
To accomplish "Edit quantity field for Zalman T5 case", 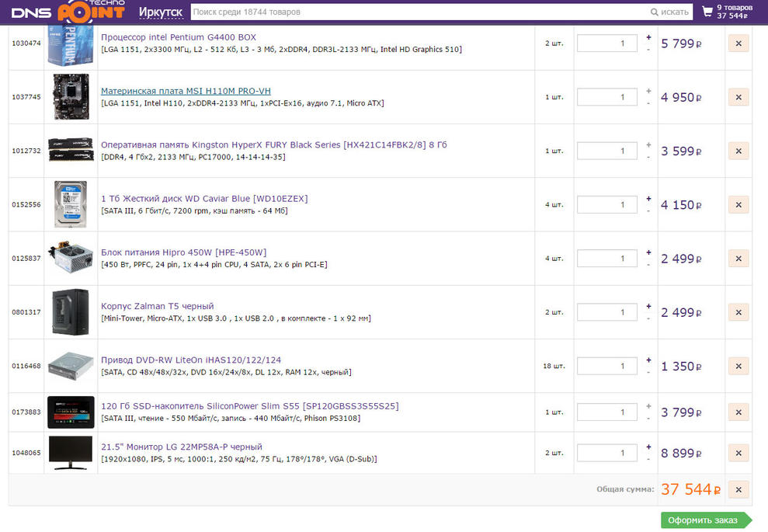I will pyautogui.click(x=606, y=312).
